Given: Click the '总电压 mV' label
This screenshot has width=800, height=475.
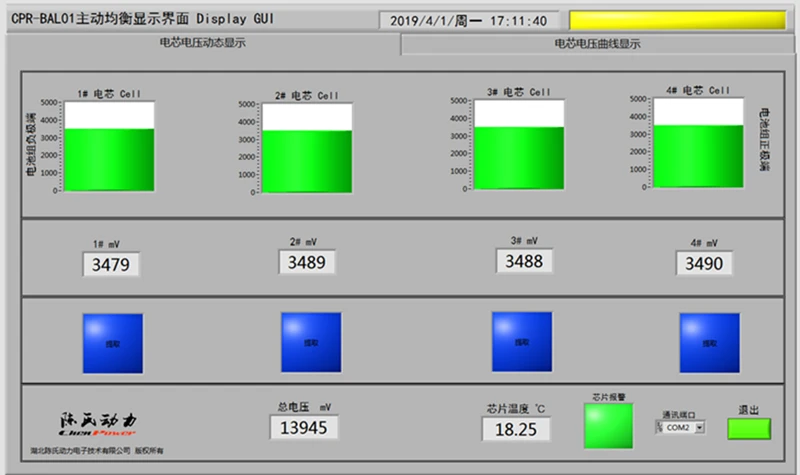Looking at the screenshot, I should click(305, 407).
